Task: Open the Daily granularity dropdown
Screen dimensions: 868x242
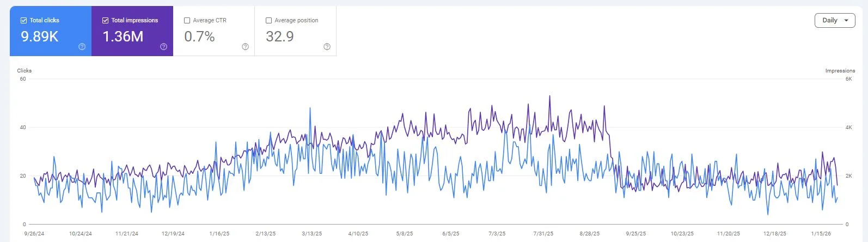Action: coord(834,20)
